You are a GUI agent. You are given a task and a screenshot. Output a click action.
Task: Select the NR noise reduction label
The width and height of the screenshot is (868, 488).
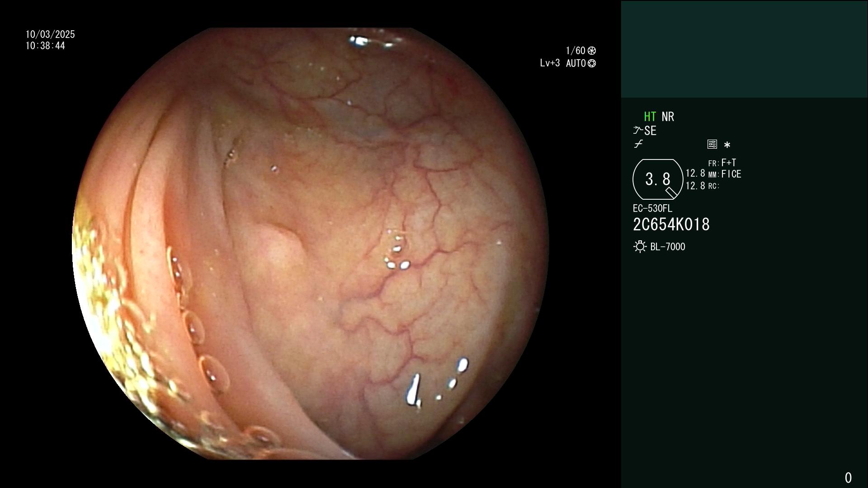tap(668, 117)
